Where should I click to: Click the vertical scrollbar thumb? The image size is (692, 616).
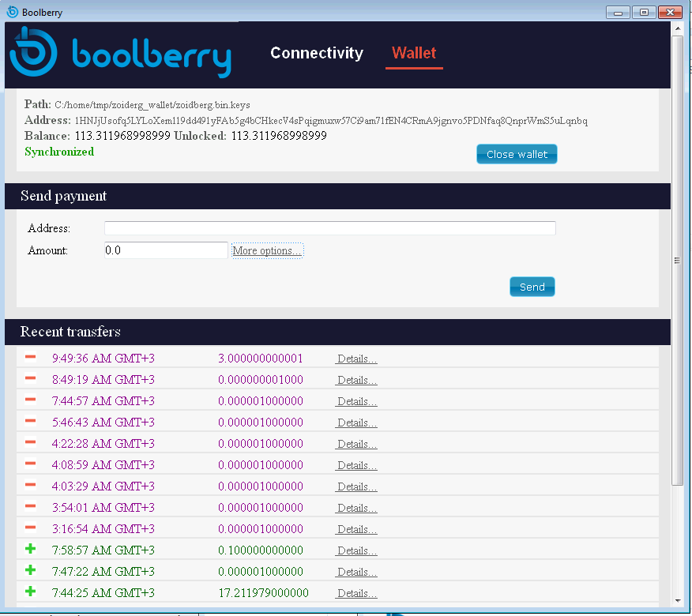tap(677, 261)
